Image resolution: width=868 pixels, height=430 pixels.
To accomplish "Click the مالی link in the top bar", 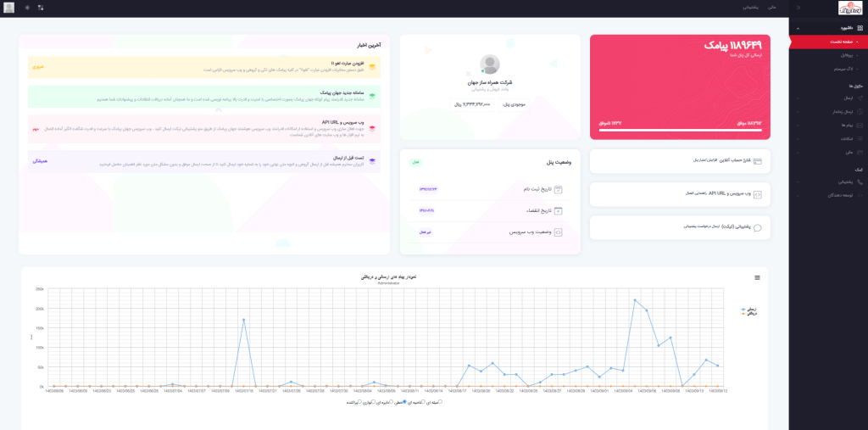I will [771, 8].
